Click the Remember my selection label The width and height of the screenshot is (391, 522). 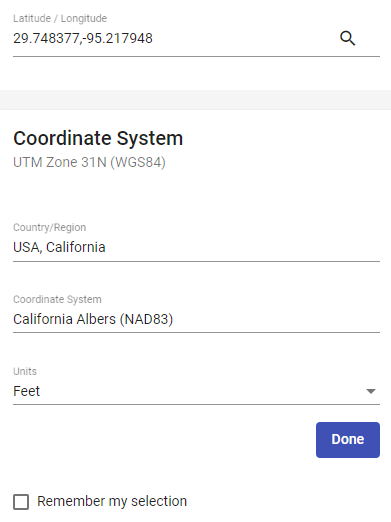[x=112, y=501]
